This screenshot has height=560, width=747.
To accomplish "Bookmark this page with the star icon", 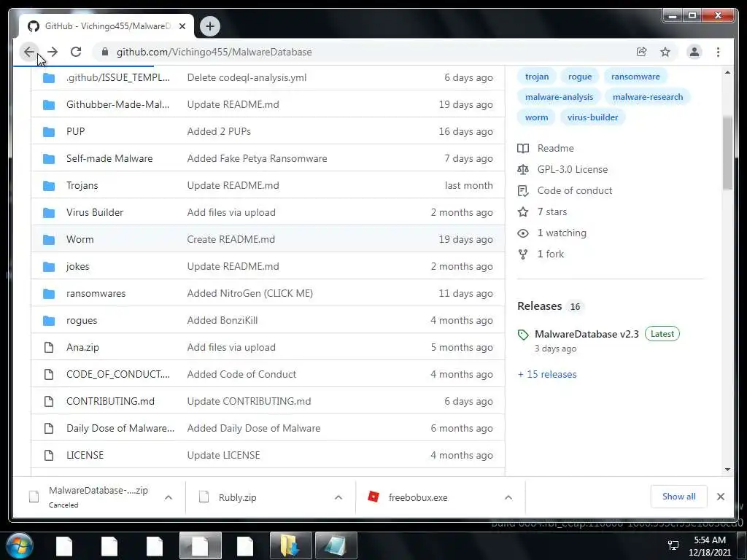I will click(x=665, y=52).
